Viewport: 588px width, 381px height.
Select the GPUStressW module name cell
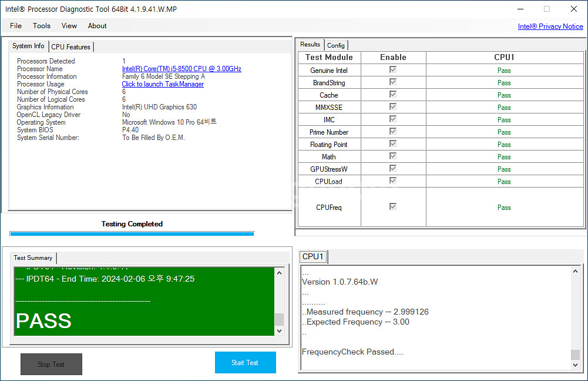point(329,169)
